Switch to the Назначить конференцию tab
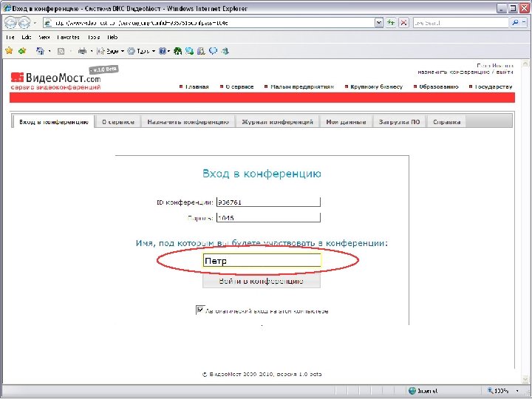This screenshot has height=399, width=532. pyautogui.click(x=188, y=122)
